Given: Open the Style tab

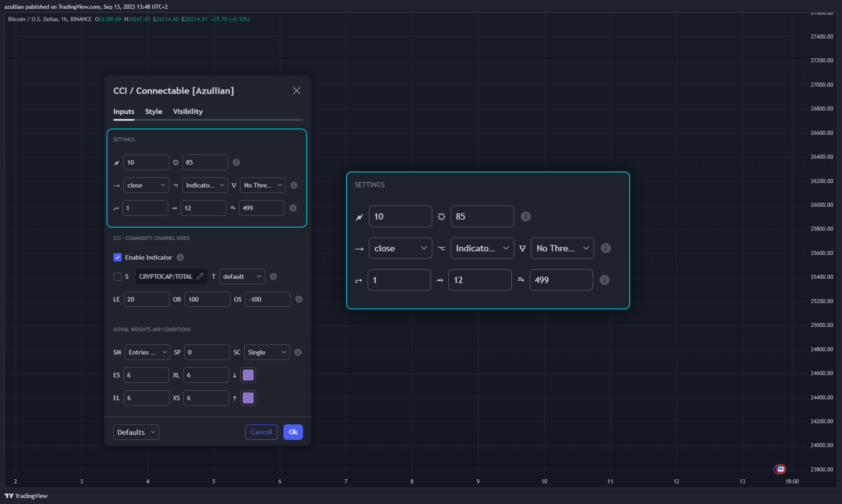Looking at the screenshot, I should tap(154, 111).
